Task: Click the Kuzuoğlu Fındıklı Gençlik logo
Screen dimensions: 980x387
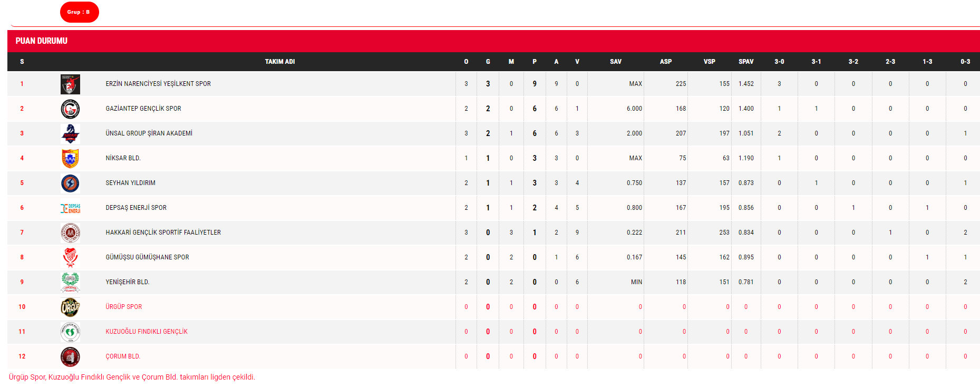Action: pyautogui.click(x=70, y=332)
